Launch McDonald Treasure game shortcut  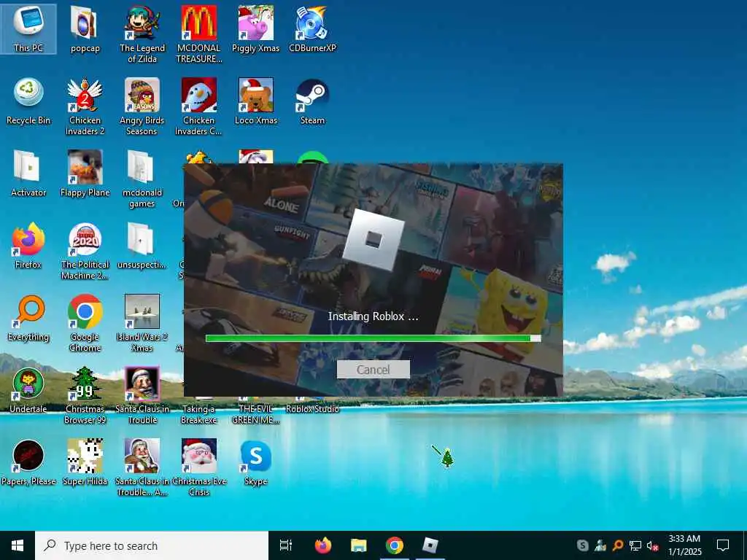point(198,34)
